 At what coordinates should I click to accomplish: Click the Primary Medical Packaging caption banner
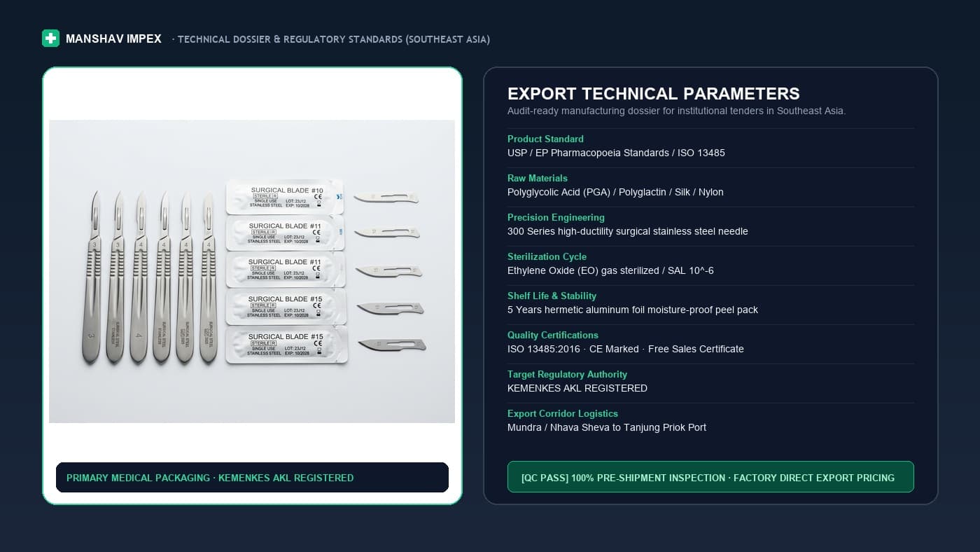pyautogui.click(x=252, y=478)
